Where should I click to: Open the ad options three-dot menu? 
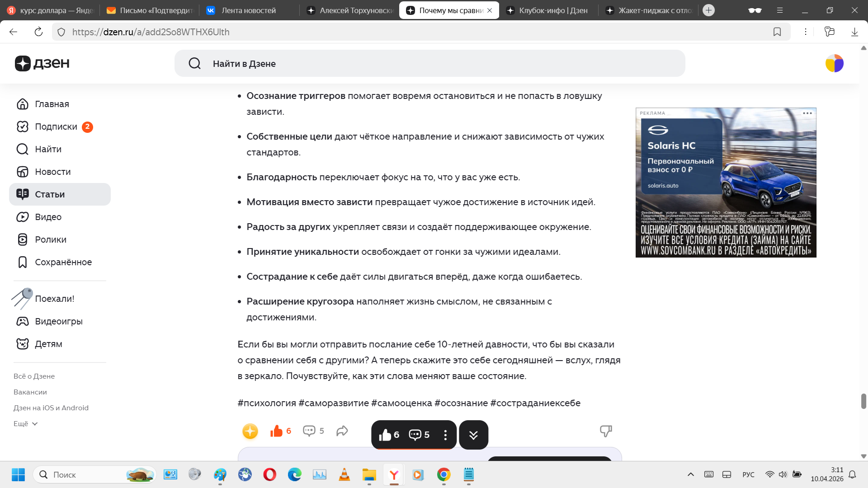(807, 113)
